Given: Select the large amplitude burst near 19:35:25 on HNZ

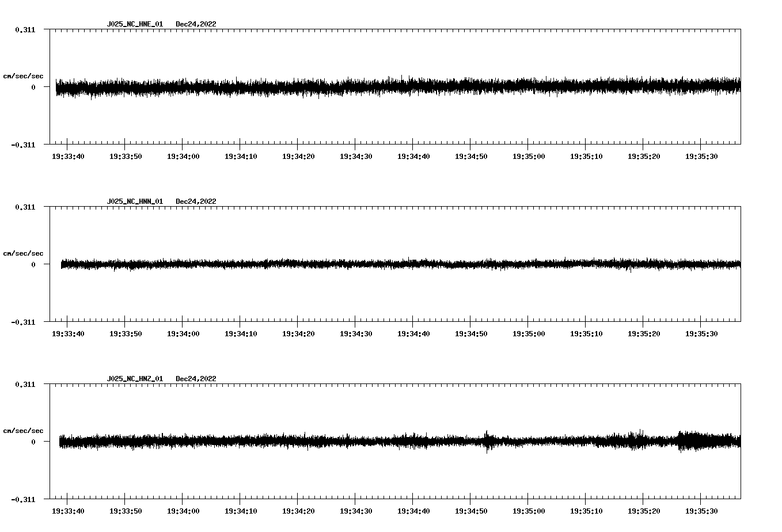Looking at the screenshot, I should 685,443.
